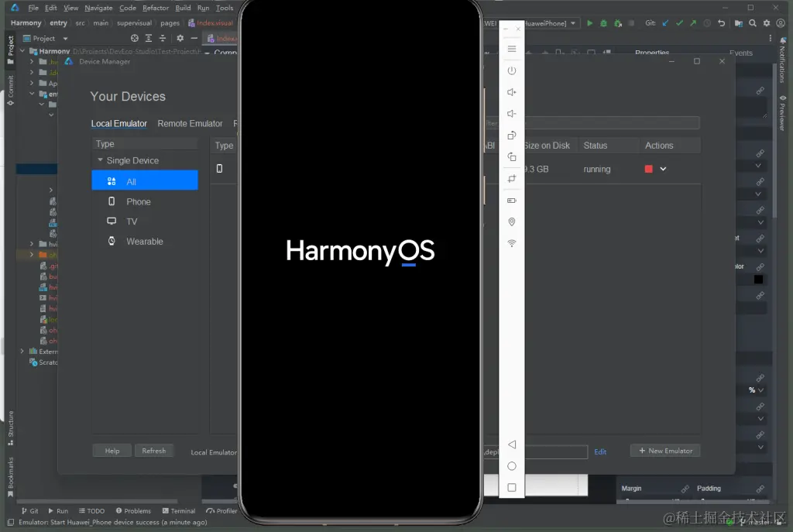
Task: Click the Refresh button in Device Manager
Action: point(154,450)
